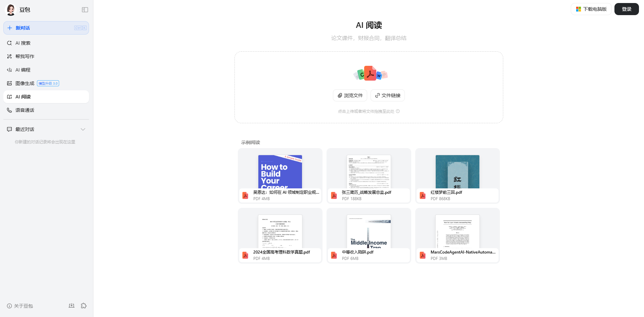Click PDF icon beside 张三简历 file
Image resolution: width=644 pixels, height=317 pixels.
pyautogui.click(x=334, y=195)
